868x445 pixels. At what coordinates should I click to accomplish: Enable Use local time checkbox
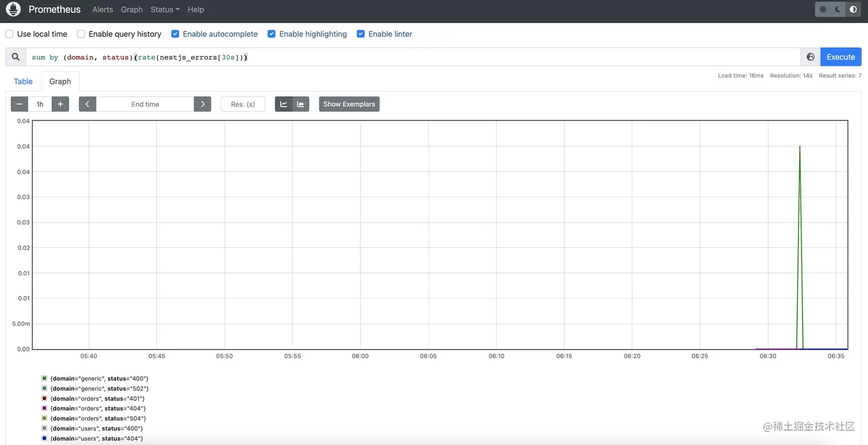pos(9,34)
